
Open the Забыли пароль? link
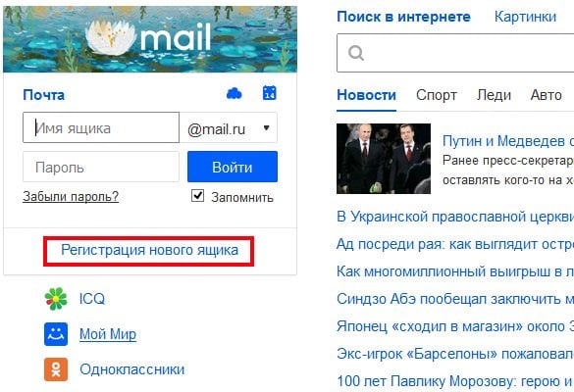point(71,196)
